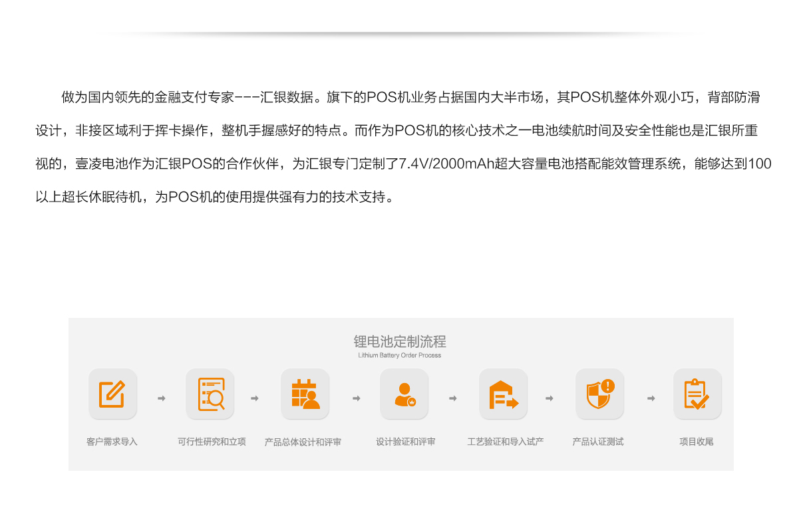Viewport: 797px width, 532px height.
Task: Click the arrow after the 客户需求导入 icon
Action: (x=161, y=398)
